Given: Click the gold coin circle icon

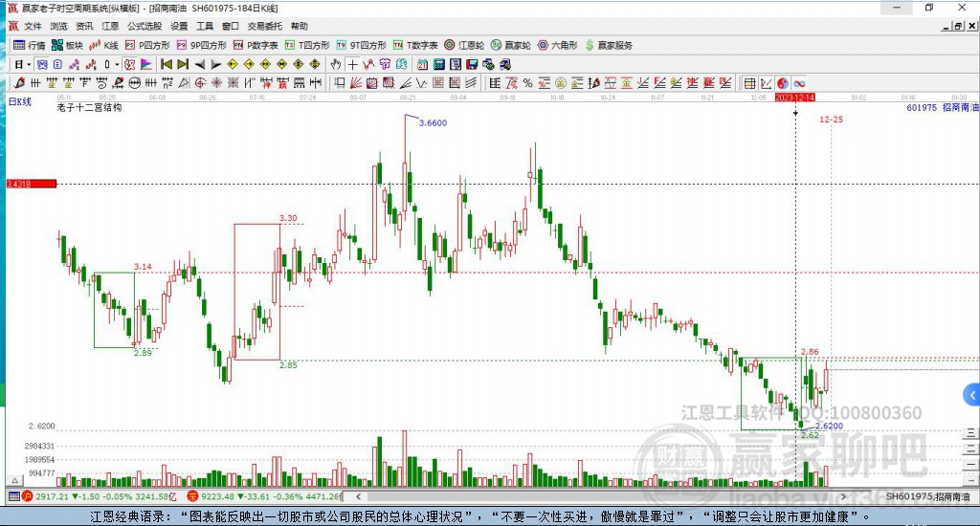Looking at the screenshot, I should [x=561, y=83].
